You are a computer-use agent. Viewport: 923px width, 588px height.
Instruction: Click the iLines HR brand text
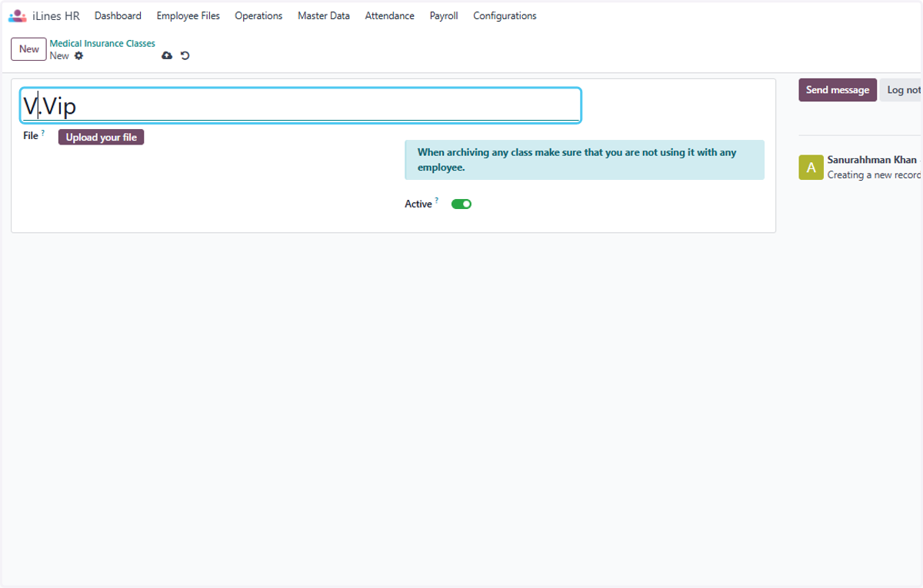coord(56,15)
